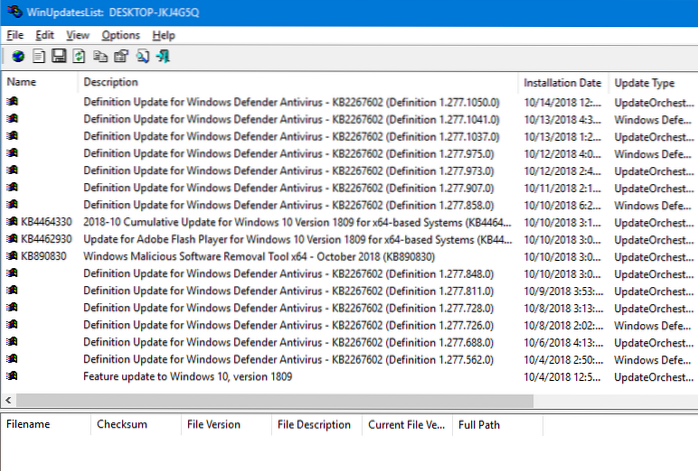Click the 10/6/2018 4:13 date cell
Screen dimensions: 698x472
(x=563, y=342)
